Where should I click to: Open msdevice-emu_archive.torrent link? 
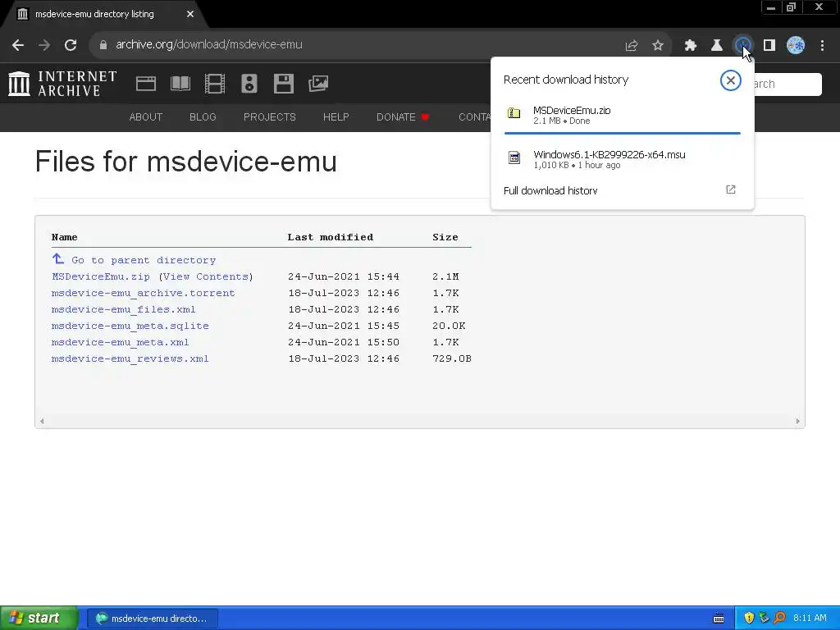(143, 293)
